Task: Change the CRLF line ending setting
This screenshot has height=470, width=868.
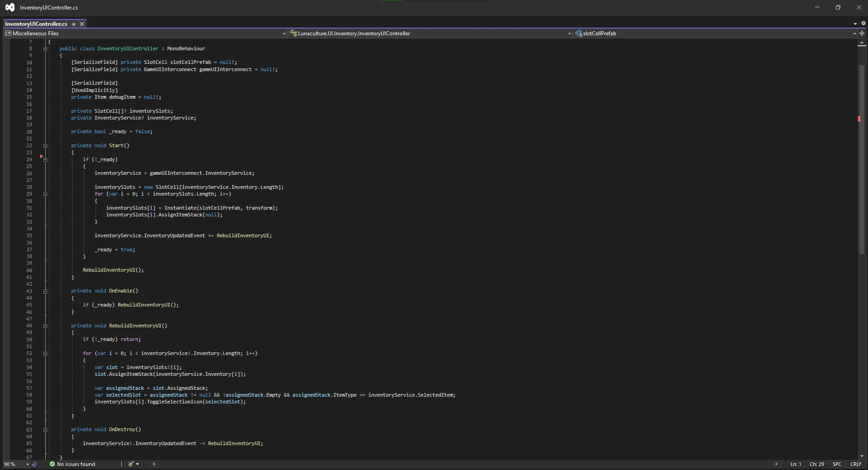Action: pyautogui.click(x=856, y=464)
